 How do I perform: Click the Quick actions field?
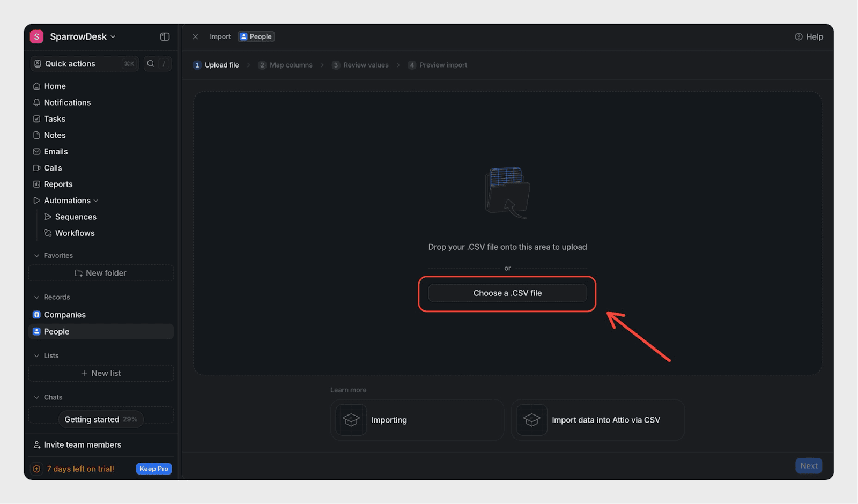click(x=84, y=64)
